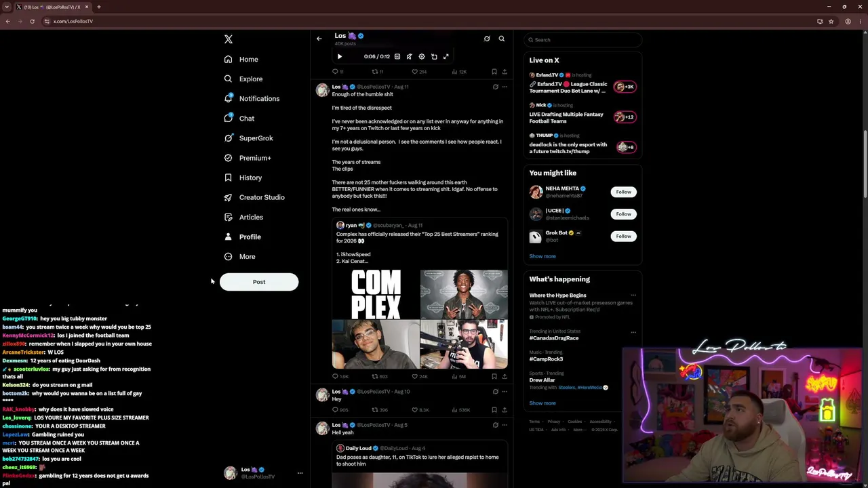Toggle picture-in-picture on video
The height and width of the screenshot is (488, 868).
[x=434, y=56]
